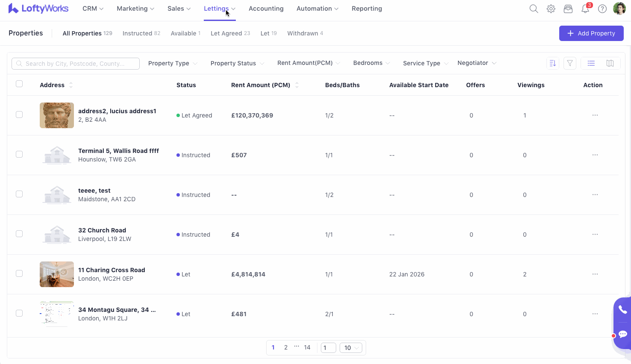The width and height of the screenshot is (631, 364).
Task: Open the Accounting menu item
Action: pos(266,9)
